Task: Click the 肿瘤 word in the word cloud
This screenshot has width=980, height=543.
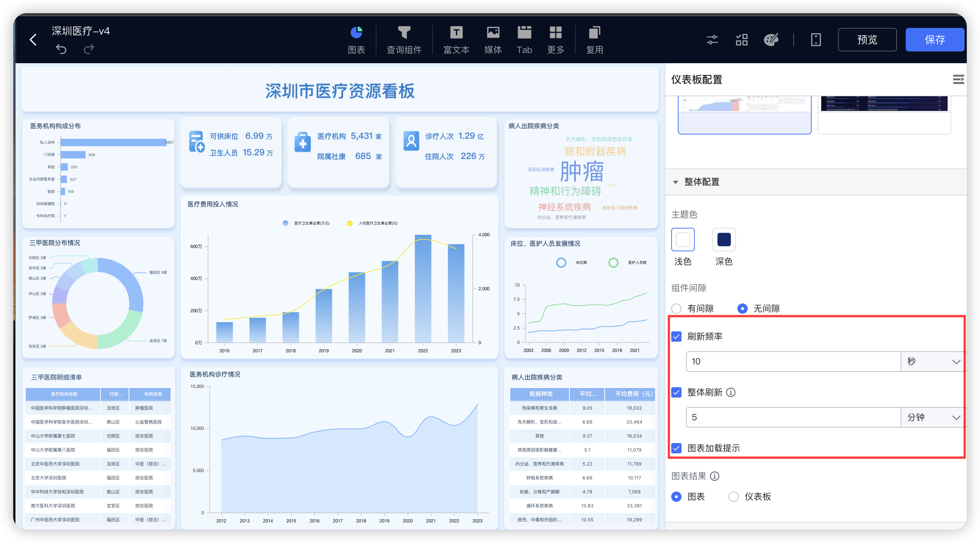Action: click(582, 172)
